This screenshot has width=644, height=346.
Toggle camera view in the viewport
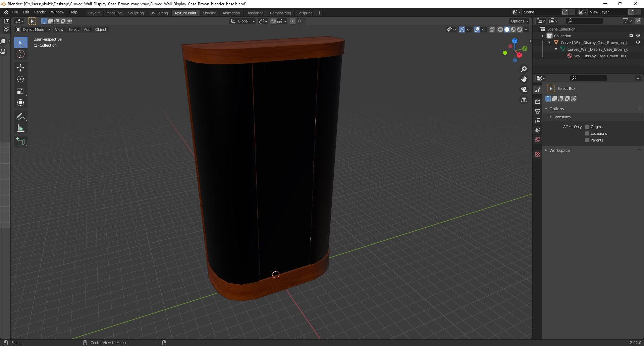(524, 90)
